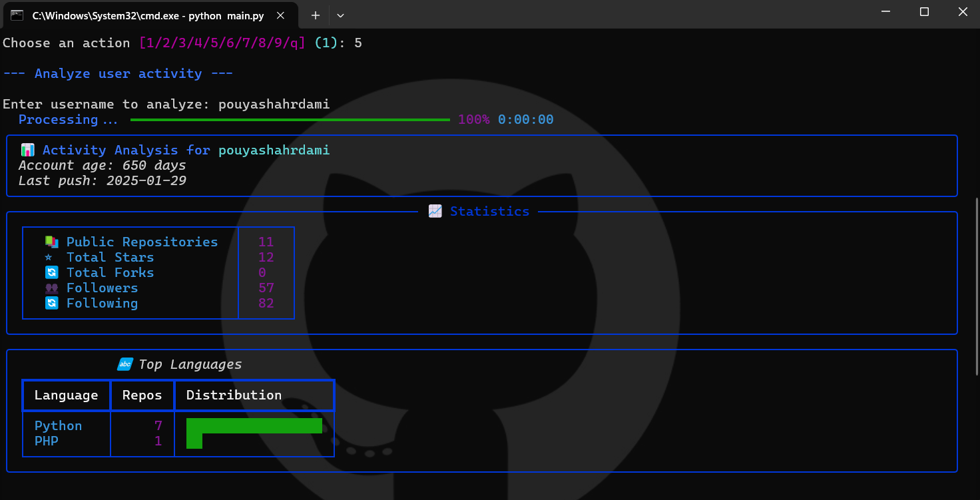Select the cmd.exe python main.py tab

pos(126,15)
